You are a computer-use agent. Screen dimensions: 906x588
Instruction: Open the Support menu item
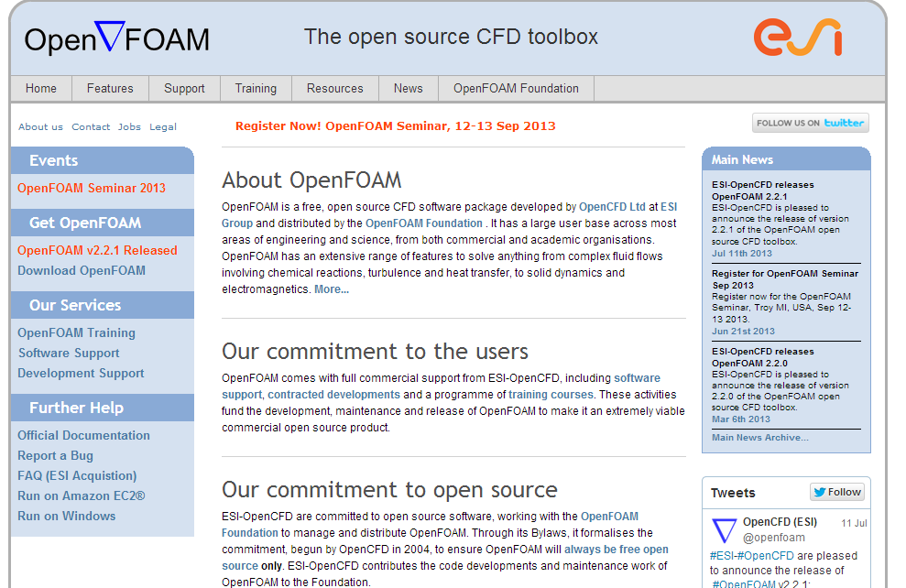click(184, 88)
